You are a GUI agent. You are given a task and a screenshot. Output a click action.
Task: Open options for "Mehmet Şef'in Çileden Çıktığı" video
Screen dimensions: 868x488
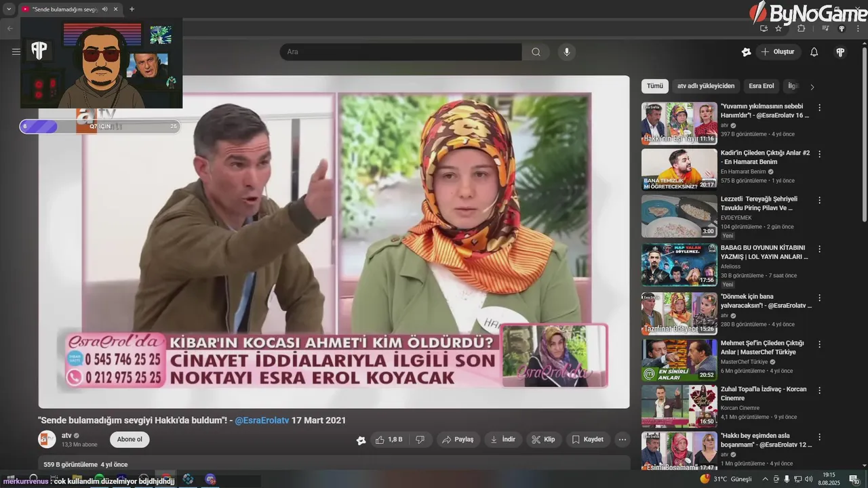click(819, 345)
